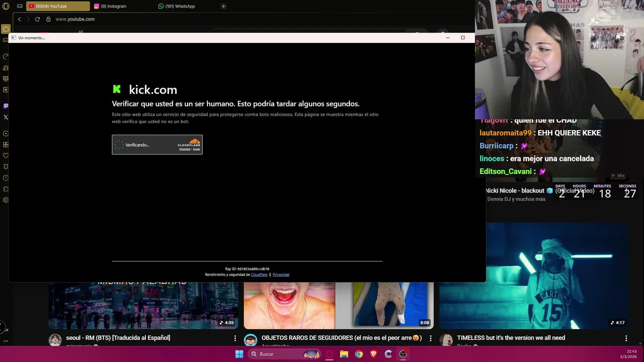
Task: Click TIMELESS but it's the version title
Action: pyautogui.click(x=511, y=338)
